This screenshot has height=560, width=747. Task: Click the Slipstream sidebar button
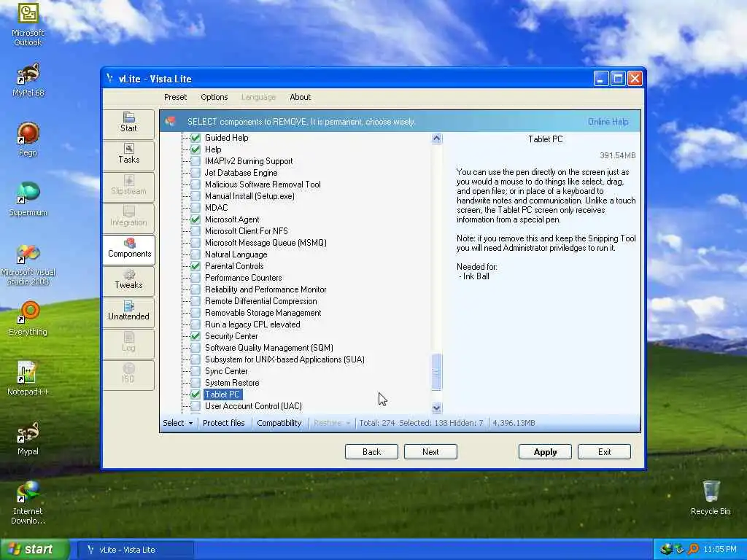click(128, 186)
